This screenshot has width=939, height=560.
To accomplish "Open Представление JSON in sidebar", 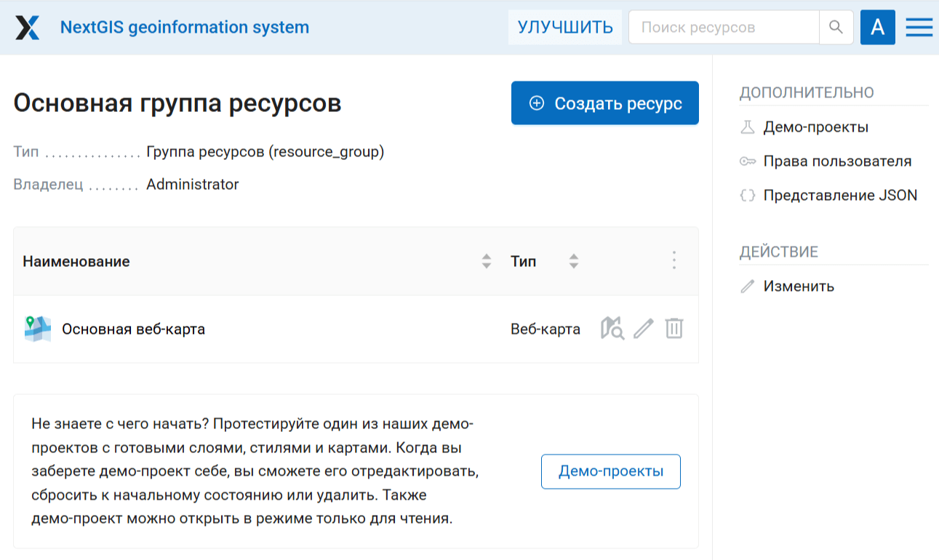I will (839, 196).
